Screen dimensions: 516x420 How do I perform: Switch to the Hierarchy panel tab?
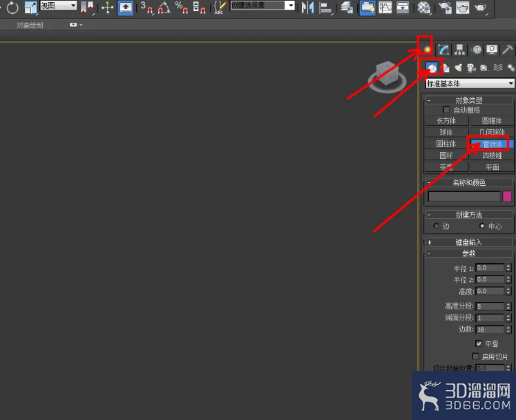(x=459, y=50)
